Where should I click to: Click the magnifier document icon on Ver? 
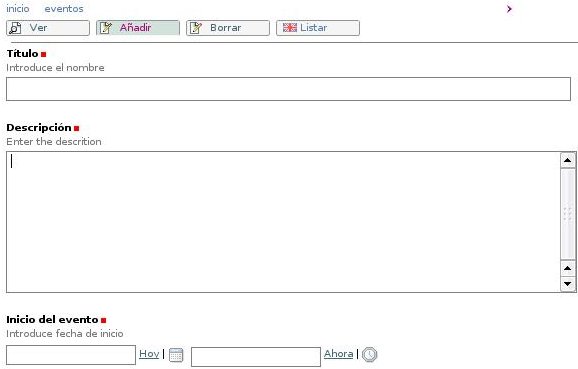click(x=15, y=28)
